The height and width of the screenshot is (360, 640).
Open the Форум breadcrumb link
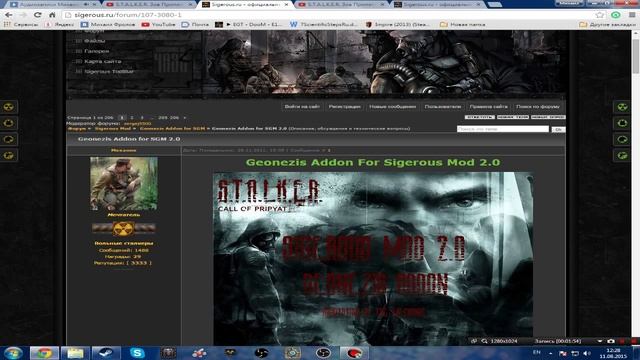(x=77, y=129)
